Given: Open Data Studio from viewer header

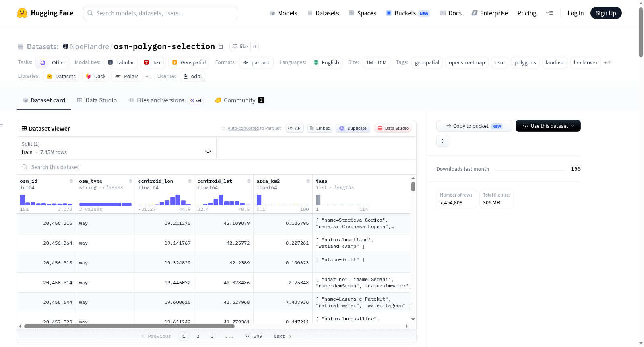Looking at the screenshot, I should coord(392,128).
